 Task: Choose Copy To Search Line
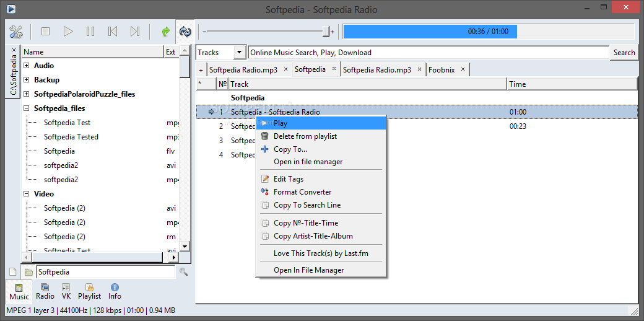[x=321, y=205]
